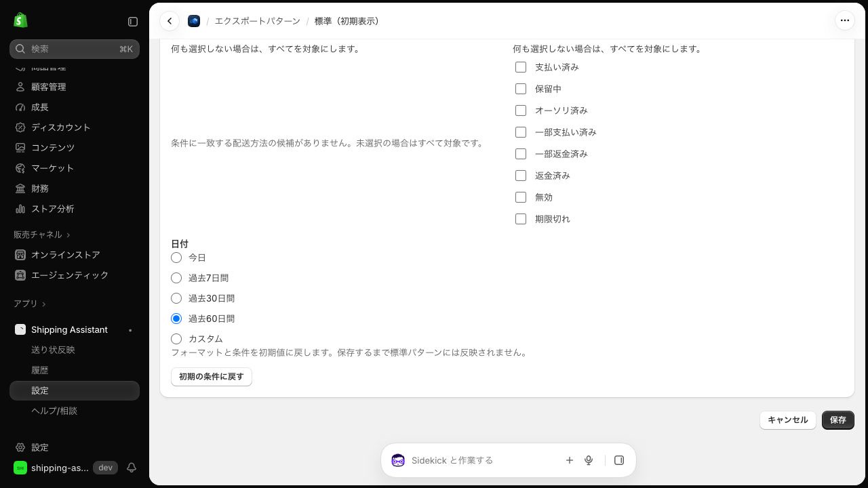Open Shipping Assistant 設定 submenu item
Image resolution: width=868 pixels, height=488 pixels.
pyautogui.click(x=75, y=390)
